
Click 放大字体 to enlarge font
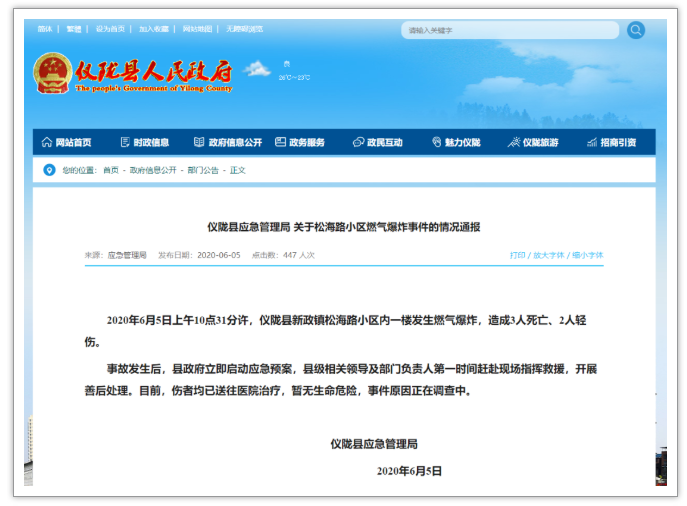click(x=549, y=255)
